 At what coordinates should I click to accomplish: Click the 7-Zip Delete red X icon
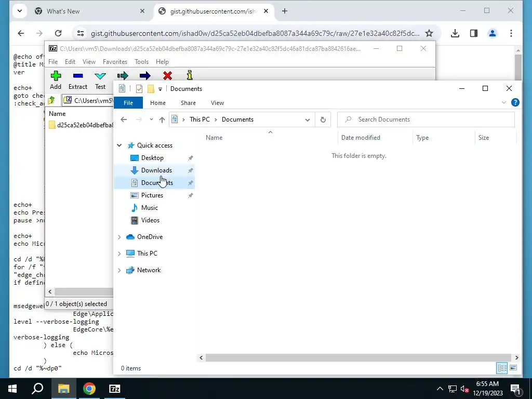click(x=167, y=76)
